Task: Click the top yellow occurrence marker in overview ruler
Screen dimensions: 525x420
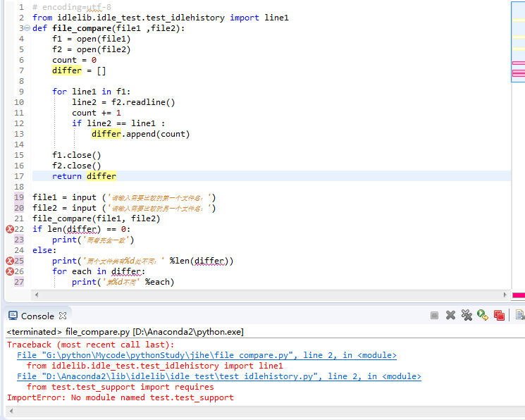Action: pyautogui.click(x=518, y=20)
